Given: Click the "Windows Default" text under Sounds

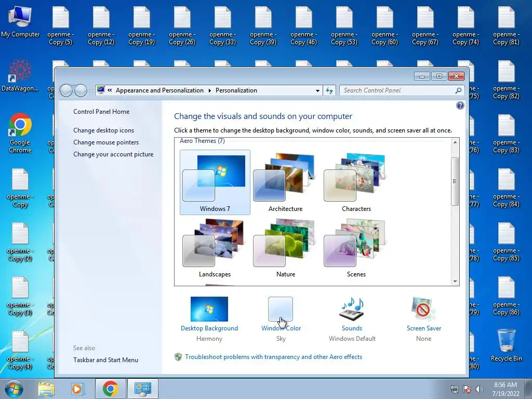Looking at the screenshot, I should (352, 339).
